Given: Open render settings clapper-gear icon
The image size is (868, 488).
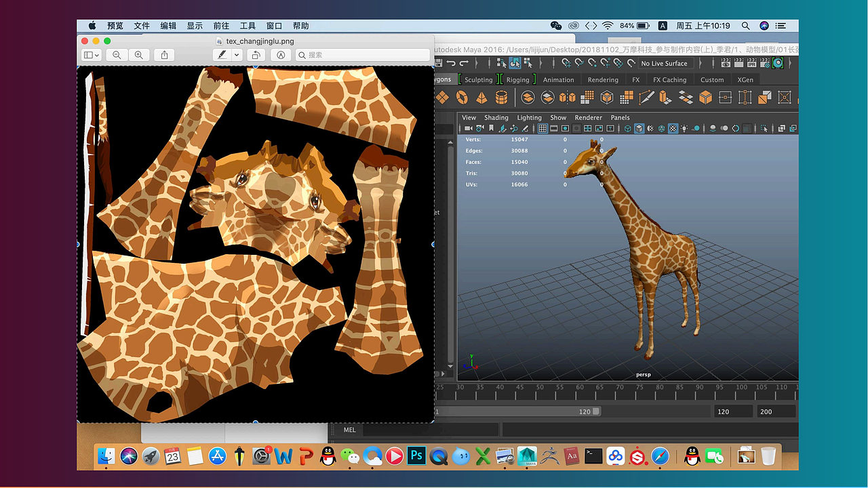Looking at the screenshot, I should click(765, 63).
